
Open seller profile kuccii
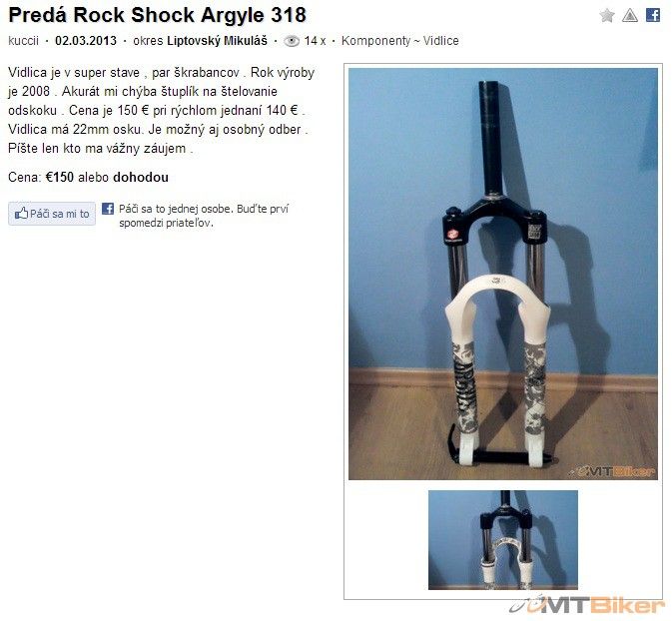coord(23,41)
